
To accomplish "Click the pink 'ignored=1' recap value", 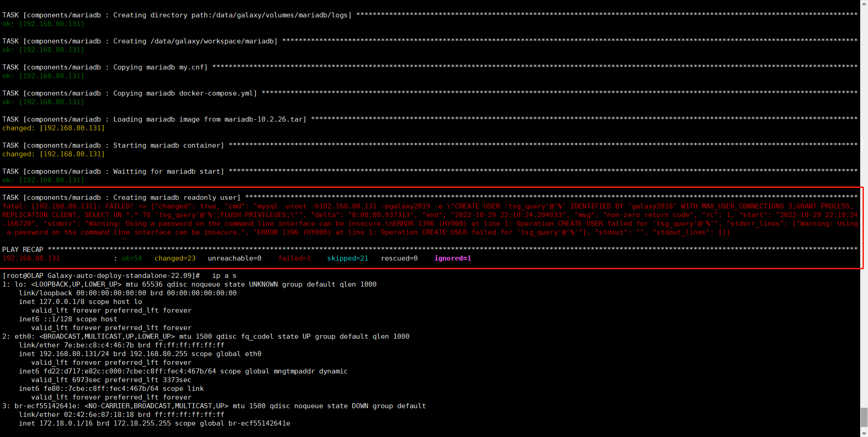I will (x=453, y=258).
